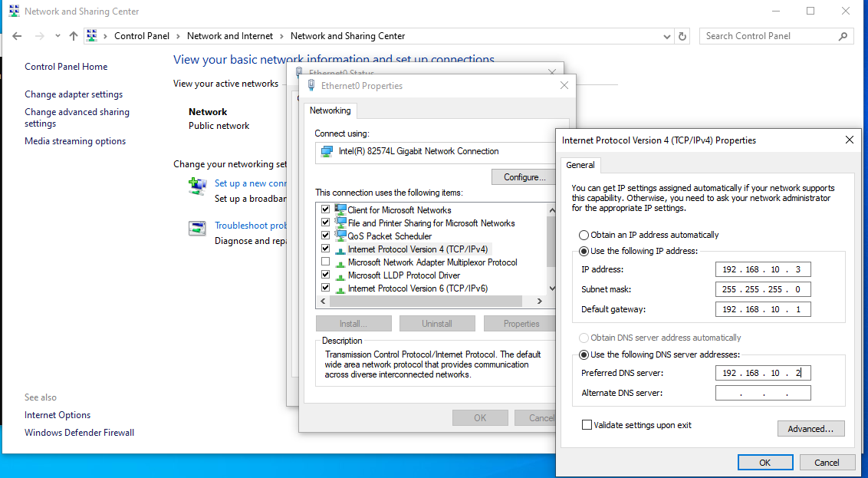Screen dimensions: 868x478
Task: Click the Network and Internet breadcrumb
Action: [x=230, y=36]
